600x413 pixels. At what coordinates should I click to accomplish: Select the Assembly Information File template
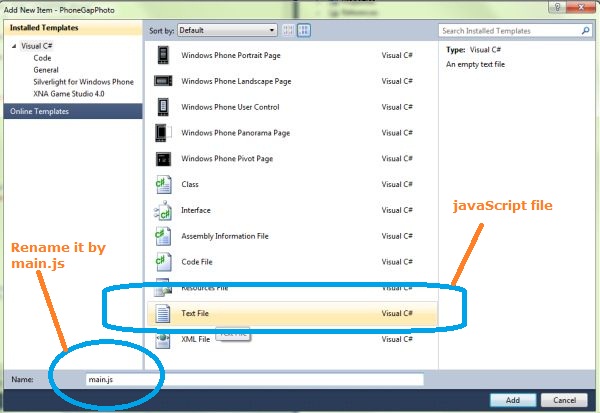(292, 236)
